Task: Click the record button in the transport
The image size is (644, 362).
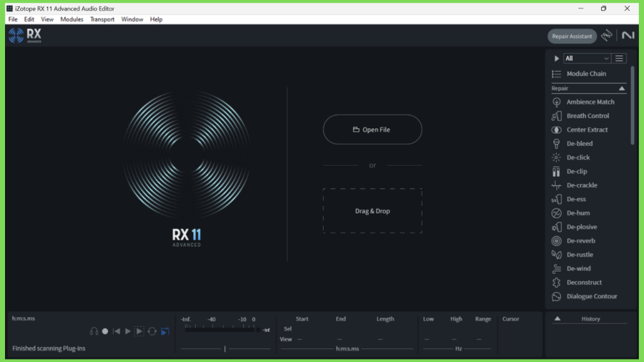Action: pos(105,331)
